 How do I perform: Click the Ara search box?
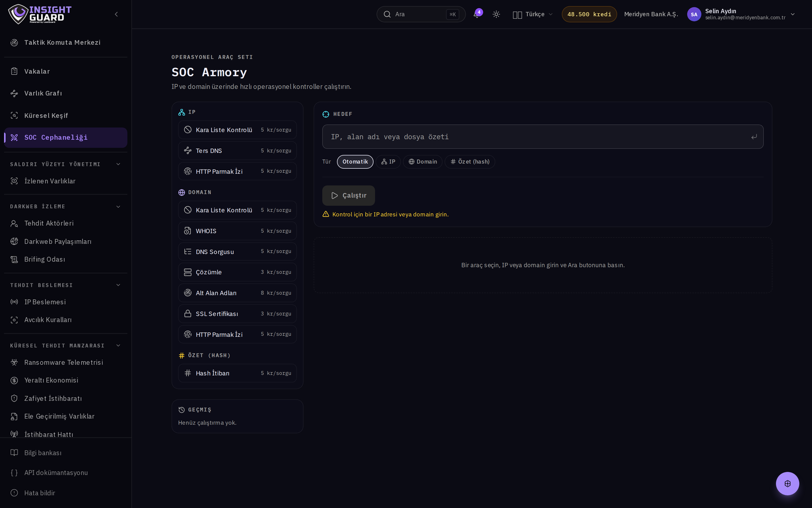tap(421, 14)
